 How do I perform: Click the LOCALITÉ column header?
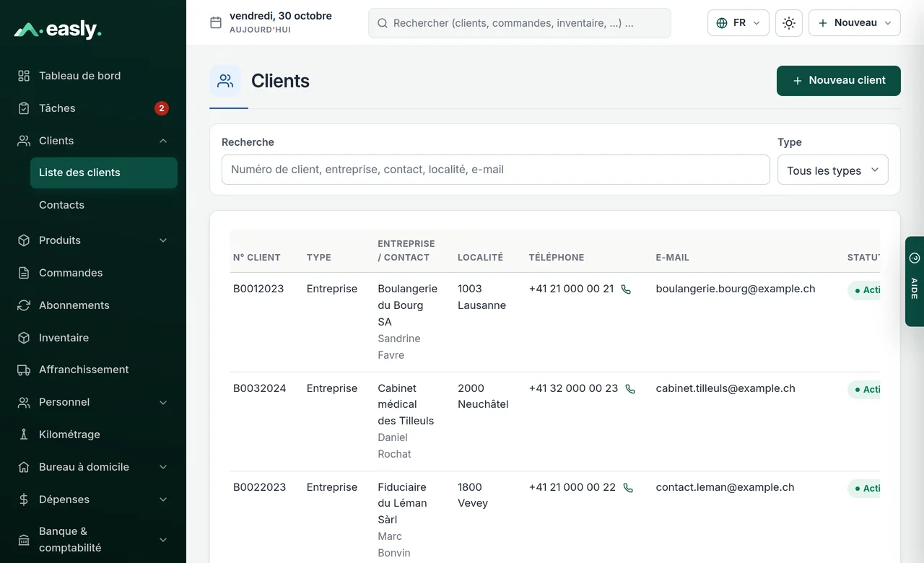(480, 258)
